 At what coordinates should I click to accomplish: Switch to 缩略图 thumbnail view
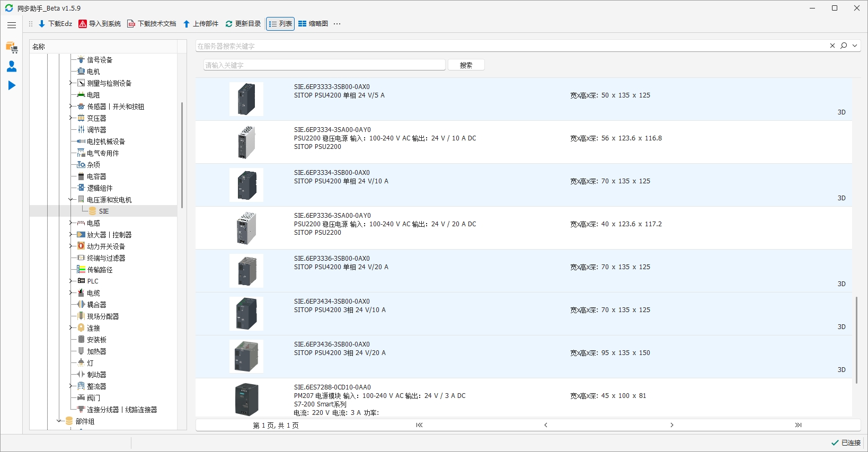(x=313, y=24)
